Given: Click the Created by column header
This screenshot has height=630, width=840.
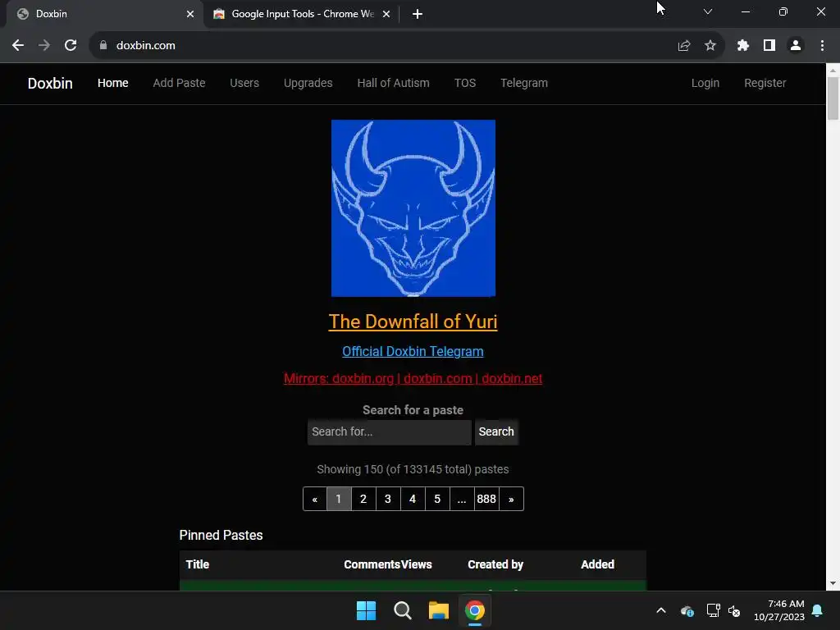Looking at the screenshot, I should [x=495, y=564].
